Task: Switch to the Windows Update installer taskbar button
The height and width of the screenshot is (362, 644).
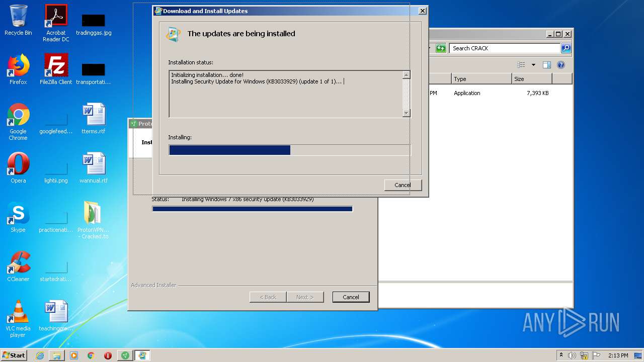Action: (142, 355)
